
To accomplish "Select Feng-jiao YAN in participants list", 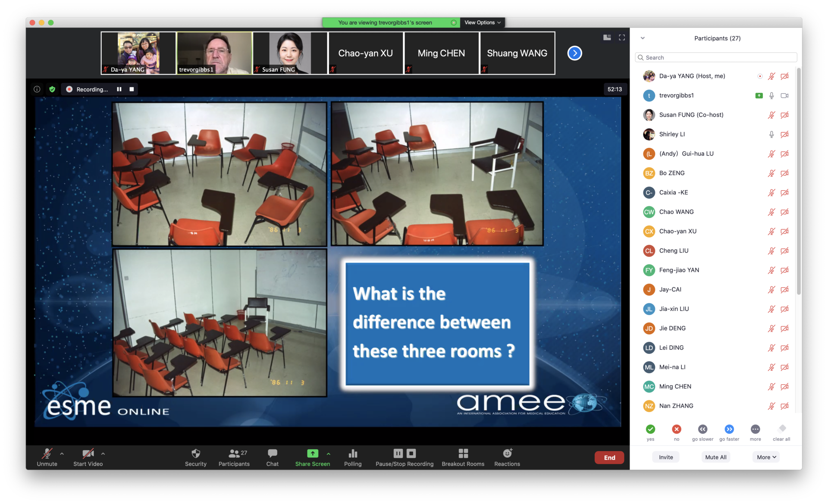I will pos(716,270).
